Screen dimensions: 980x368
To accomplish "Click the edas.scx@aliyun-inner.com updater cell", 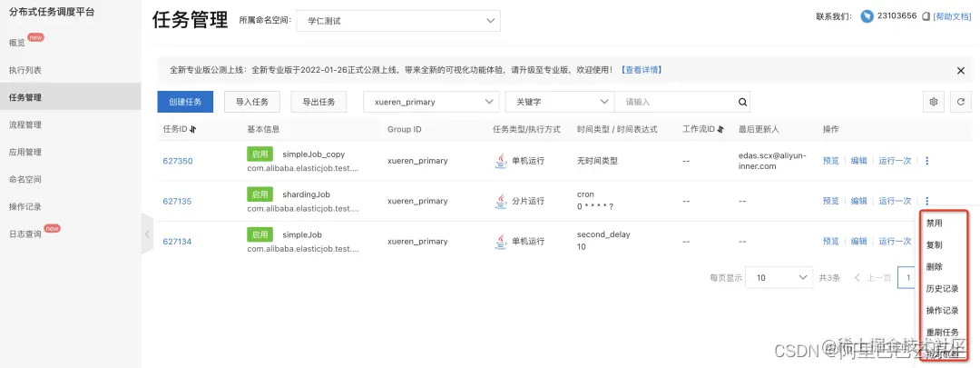I will coord(772,161).
